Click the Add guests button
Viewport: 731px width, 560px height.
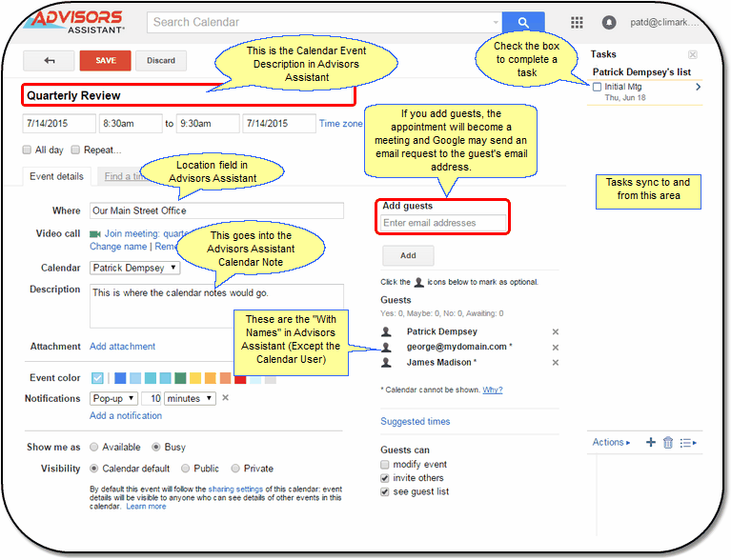coord(408,255)
